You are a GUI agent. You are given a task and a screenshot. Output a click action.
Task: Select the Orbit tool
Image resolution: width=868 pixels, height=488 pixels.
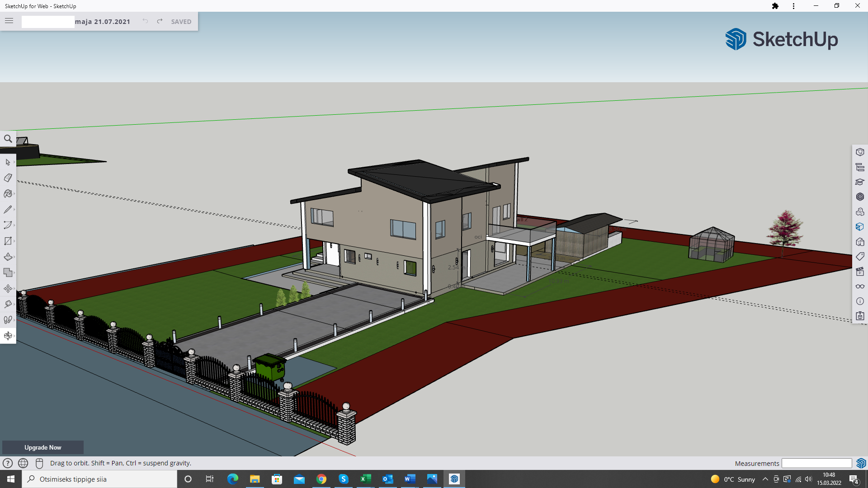(x=8, y=336)
